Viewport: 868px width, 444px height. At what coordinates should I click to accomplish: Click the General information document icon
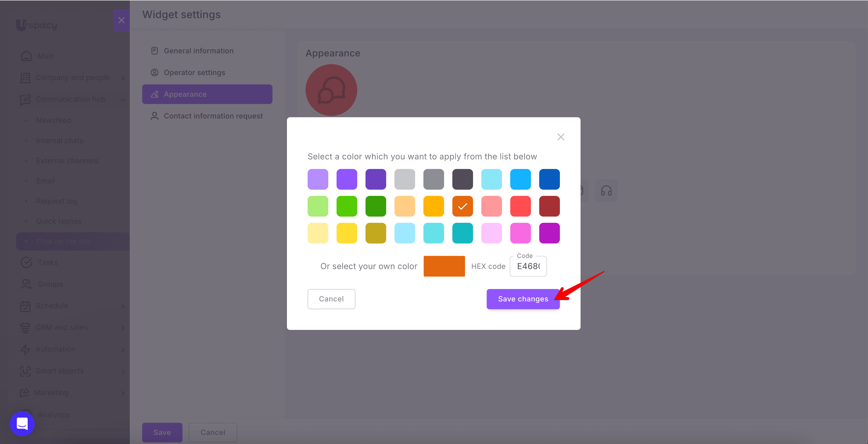[154, 51]
